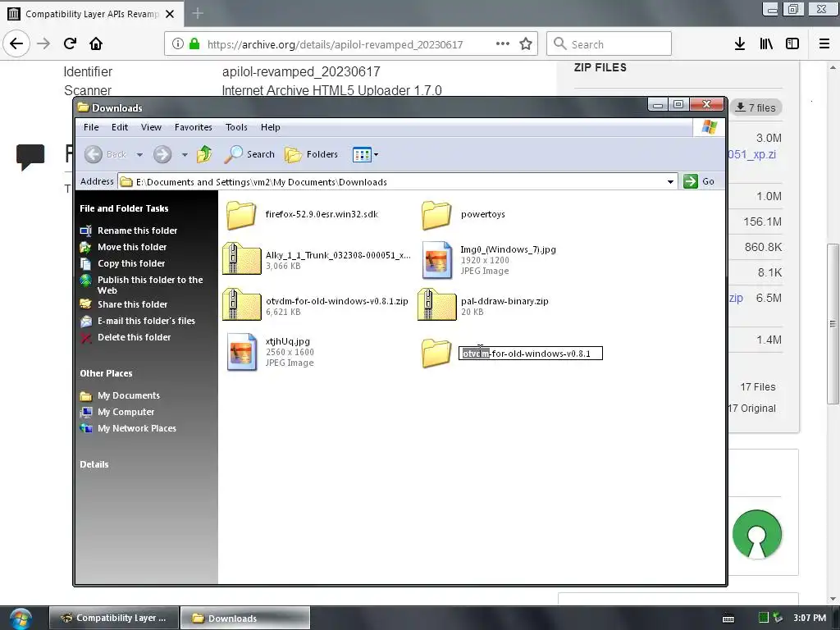The height and width of the screenshot is (630, 840).
Task: Click the keyboard tray icon
Action: click(x=728, y=619)
